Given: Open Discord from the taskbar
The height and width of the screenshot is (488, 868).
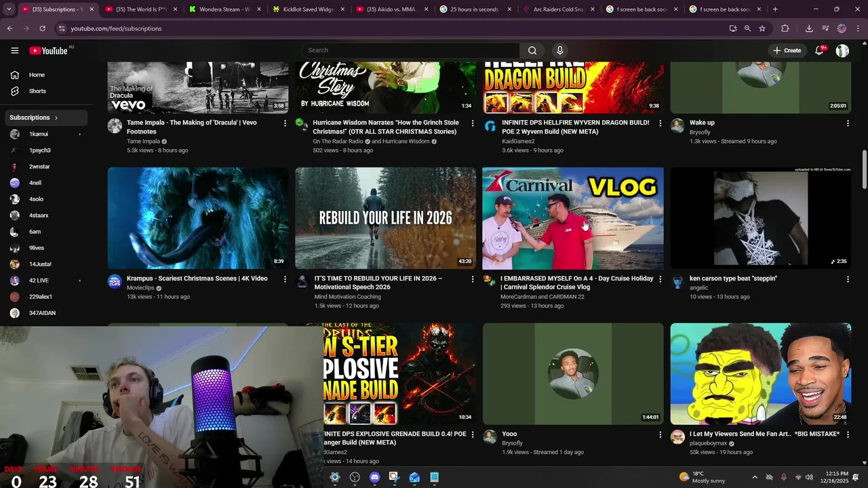Looking at the screenshot, I should 374,477.
